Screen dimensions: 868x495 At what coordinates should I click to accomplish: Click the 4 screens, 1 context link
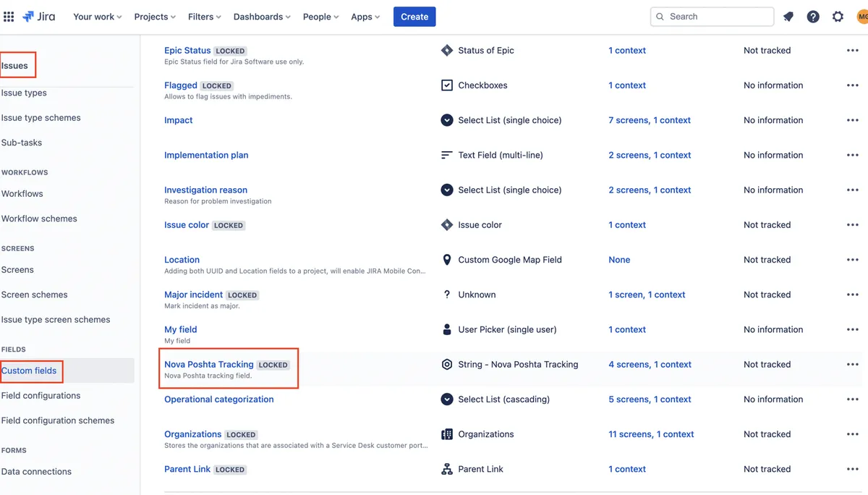tap(650, 365)
